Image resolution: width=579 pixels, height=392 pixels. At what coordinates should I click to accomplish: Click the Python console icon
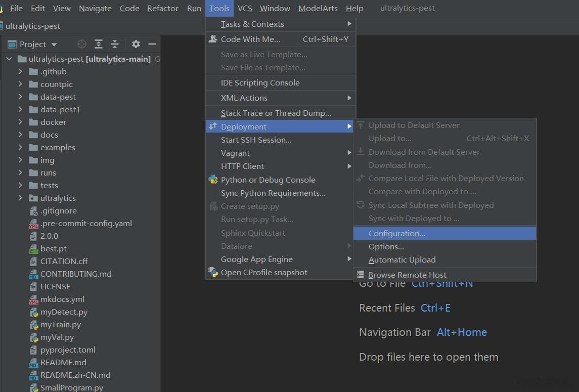pos(213,180)
